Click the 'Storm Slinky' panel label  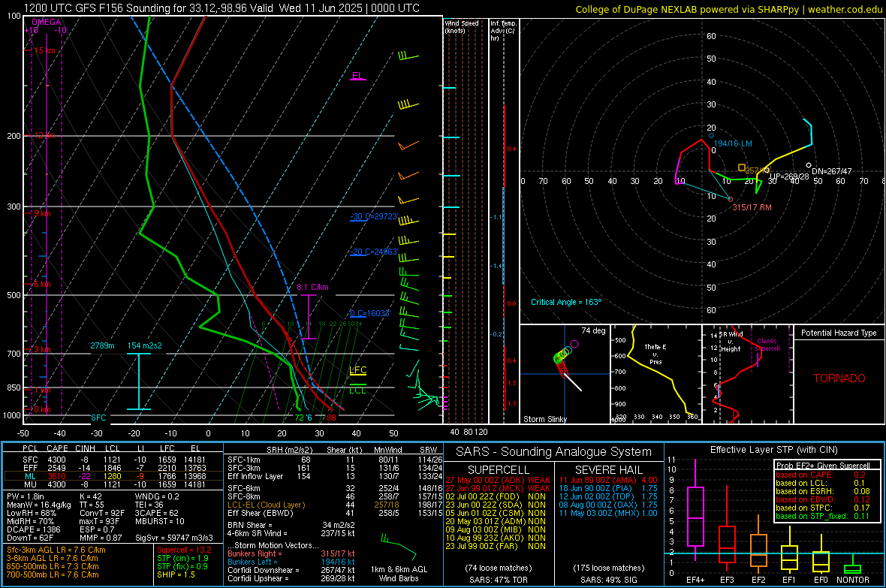(x=544, y=419)
